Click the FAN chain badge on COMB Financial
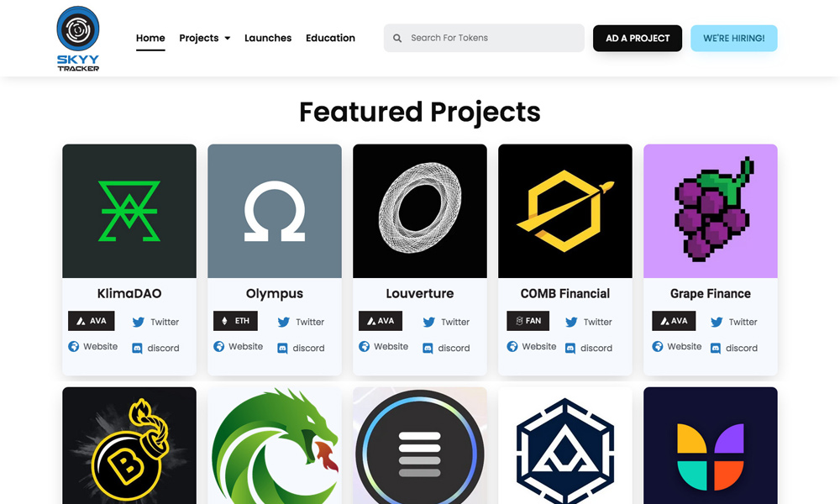 pyautogui.click(x=528, y=321)
